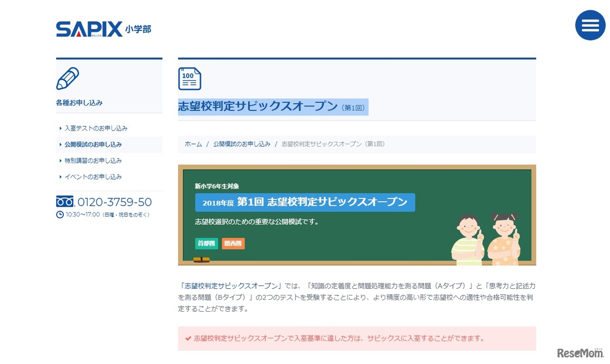Click the 志望校選択のための重要な公開模試です text
The width and height of the screenshot is (610, 364).
tap(257, 222)
